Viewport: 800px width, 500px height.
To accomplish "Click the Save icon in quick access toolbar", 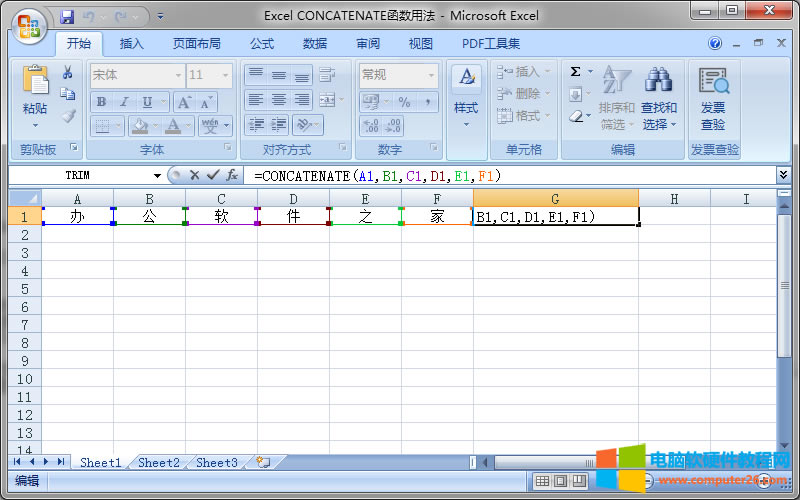I will [x=67, y=16].
